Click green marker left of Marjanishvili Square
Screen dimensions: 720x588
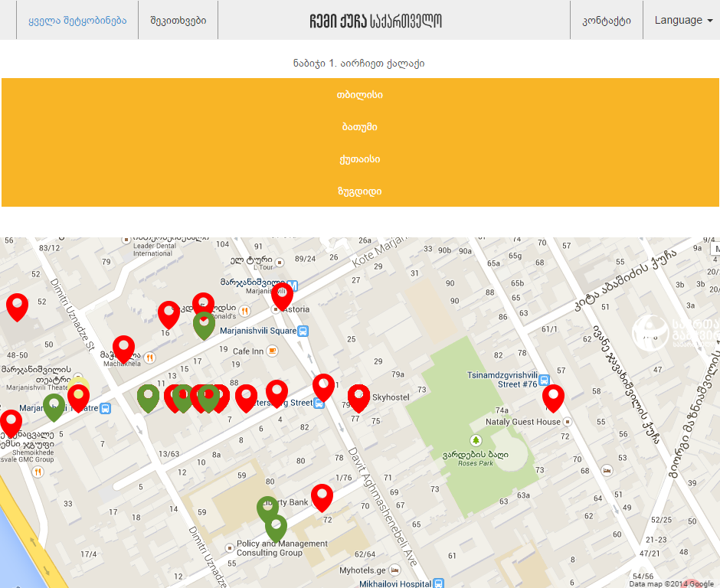pos(205,325)
